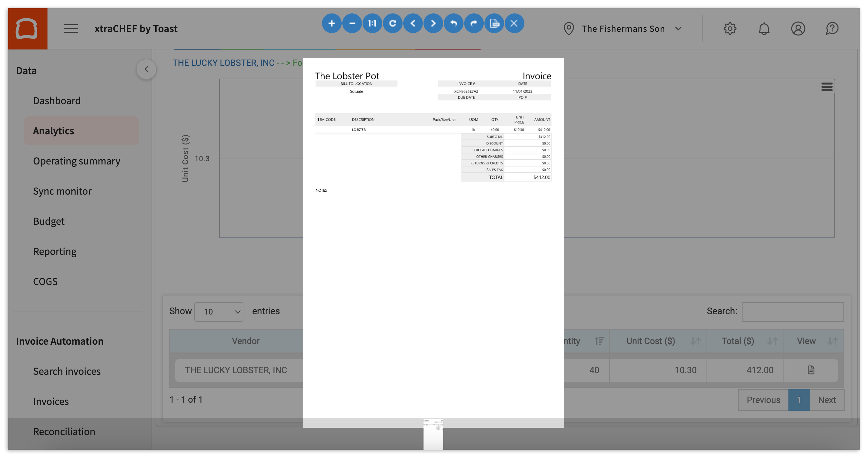Zoom out of the invoice image

352,23
